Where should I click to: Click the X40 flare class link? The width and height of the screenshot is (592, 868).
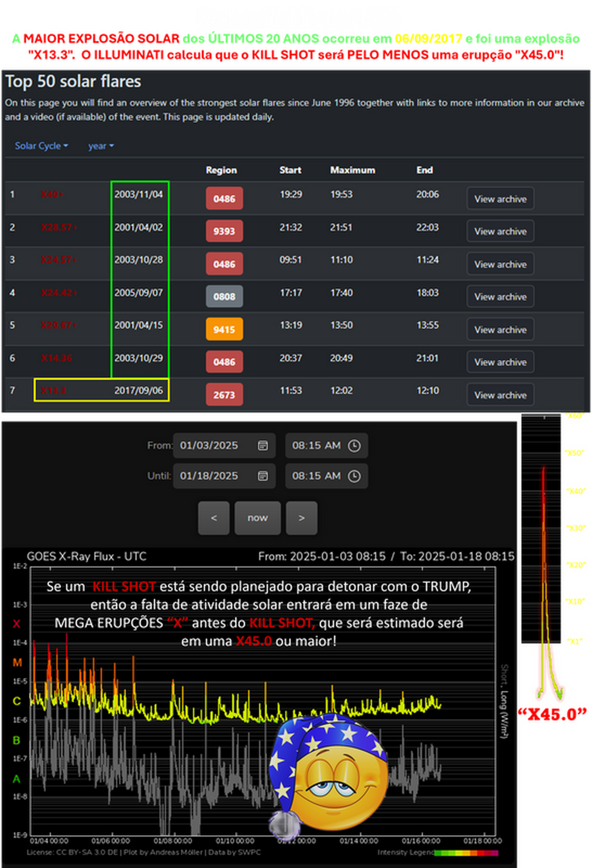coord(51,194)
